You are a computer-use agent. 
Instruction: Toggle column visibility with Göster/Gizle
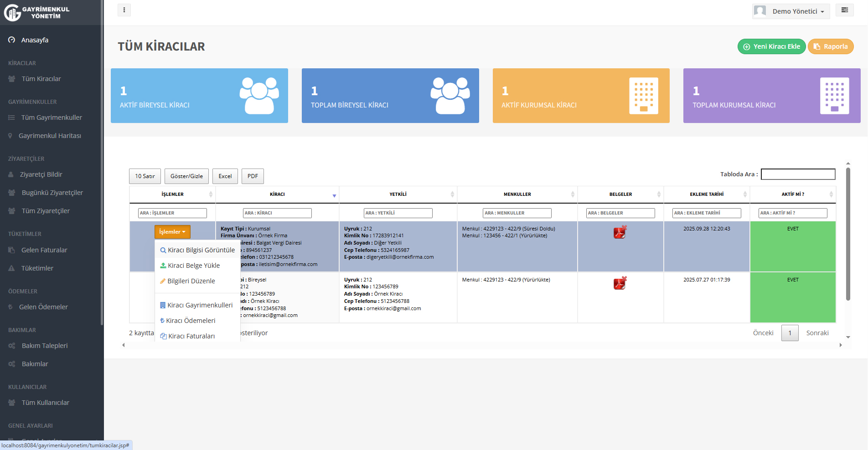[186, 176]
